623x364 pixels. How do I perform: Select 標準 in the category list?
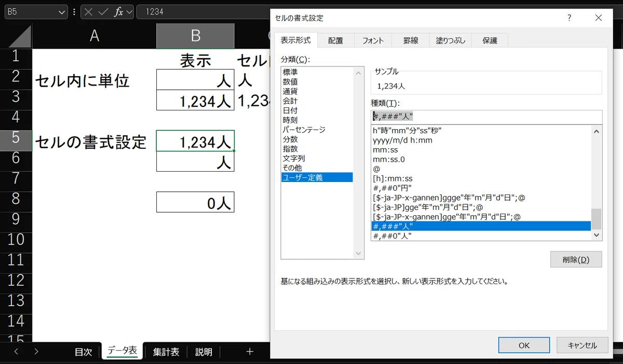point(317,72)
